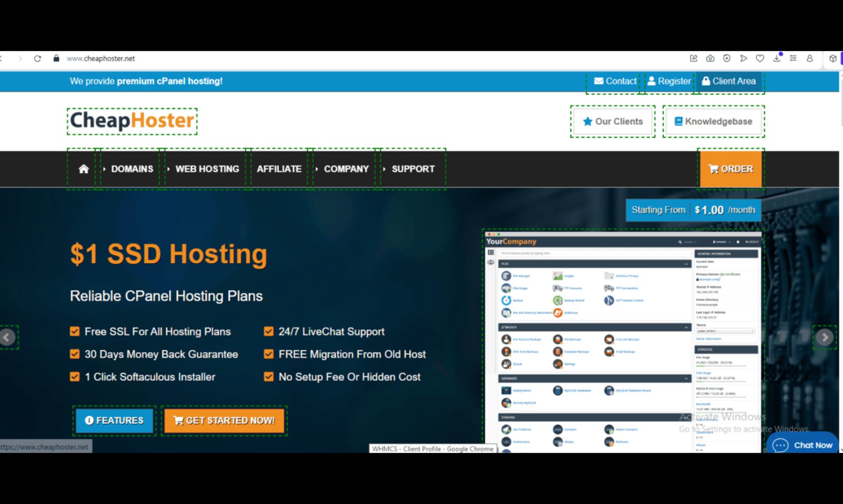Click Get Started Now button

pos(224,420)
